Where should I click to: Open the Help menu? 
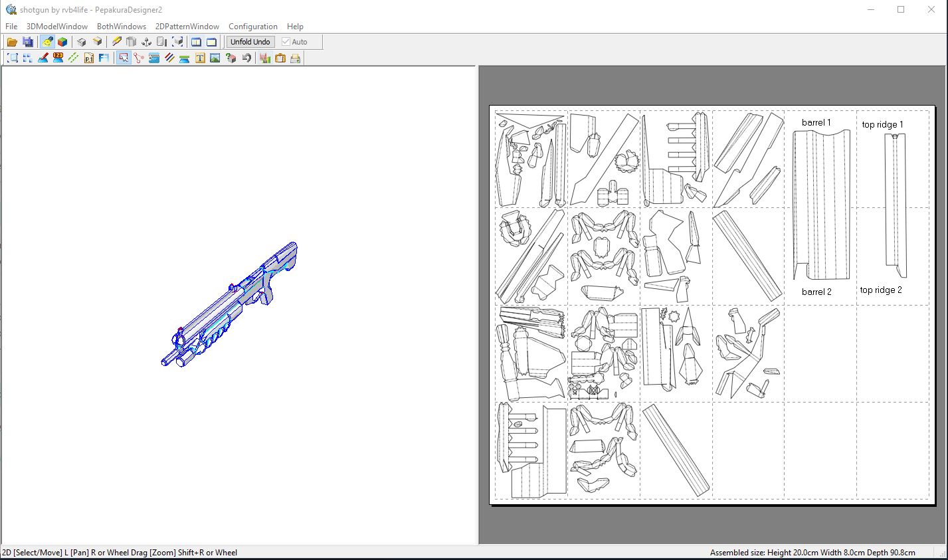296,27
